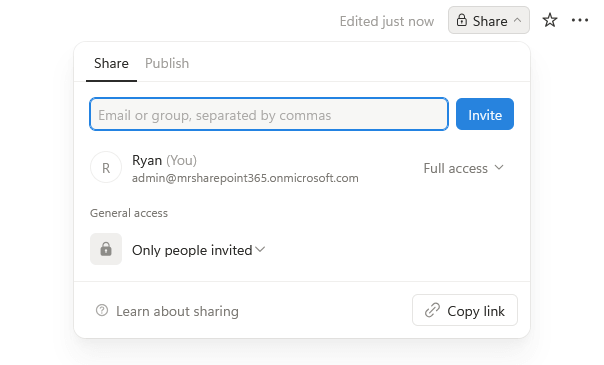
Task: Open the Full access permission dropdown
Action: 463,168
